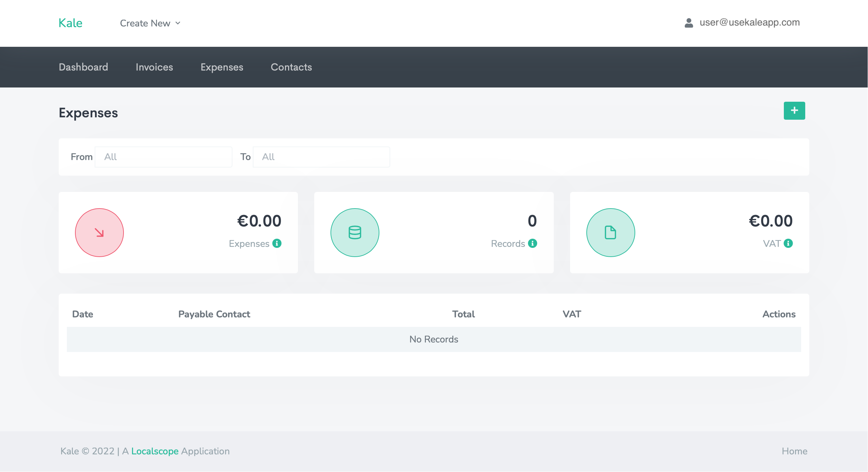868x472 pixels.
Task: Click info icon next to Records label
Action: click(x=532, y=243)
